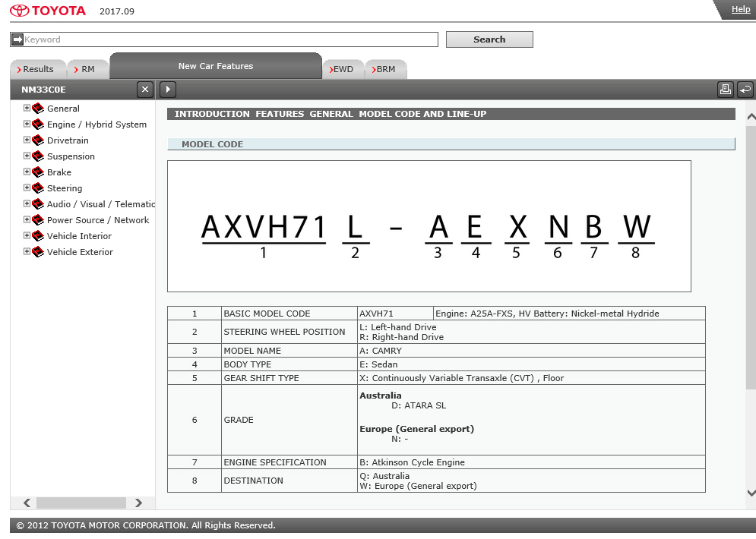The image size is (756, 539).
Task: Expand the Vehicle Exterior node
Action: click(x=27, y=251)
